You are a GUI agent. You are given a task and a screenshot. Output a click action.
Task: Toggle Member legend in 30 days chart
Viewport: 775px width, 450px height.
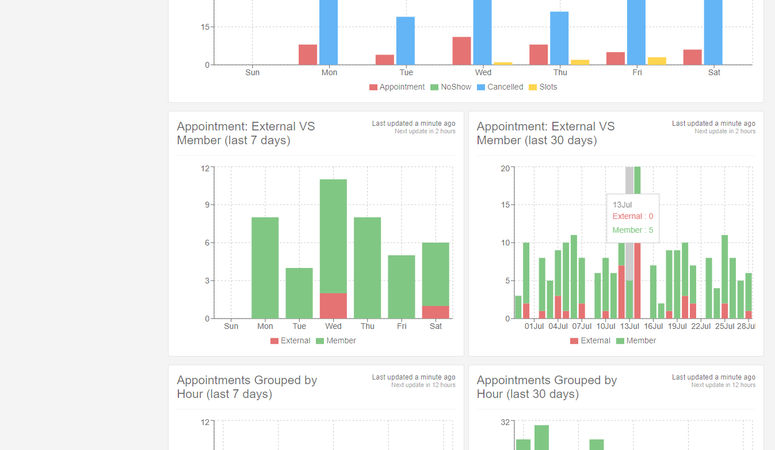636,341
